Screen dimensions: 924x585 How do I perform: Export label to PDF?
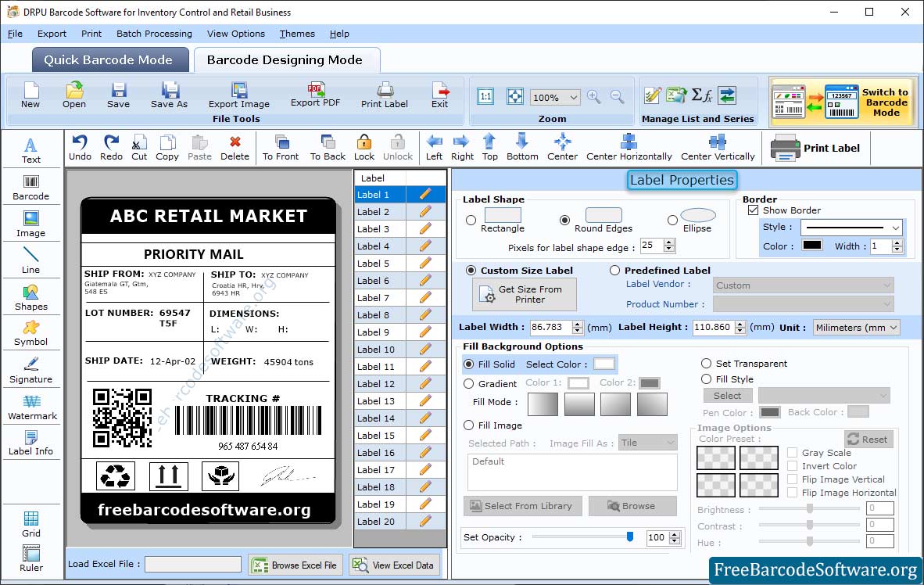coord(315,95)
